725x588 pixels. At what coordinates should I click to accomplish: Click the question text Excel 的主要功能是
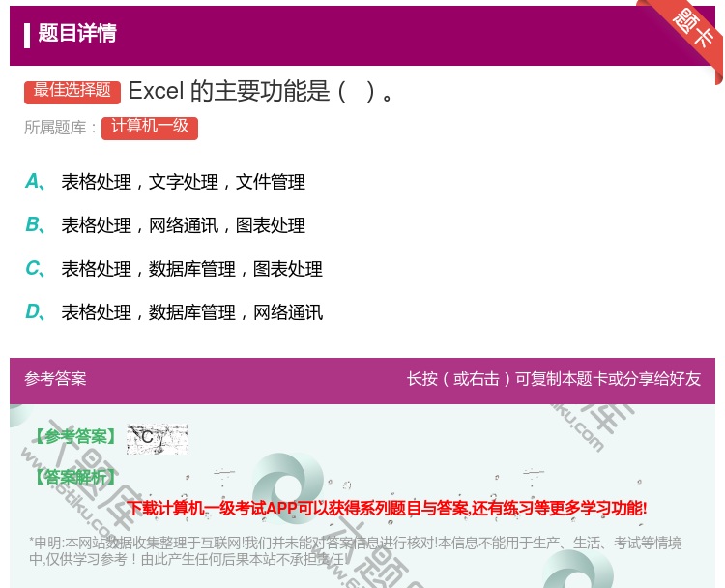(261, 91)
